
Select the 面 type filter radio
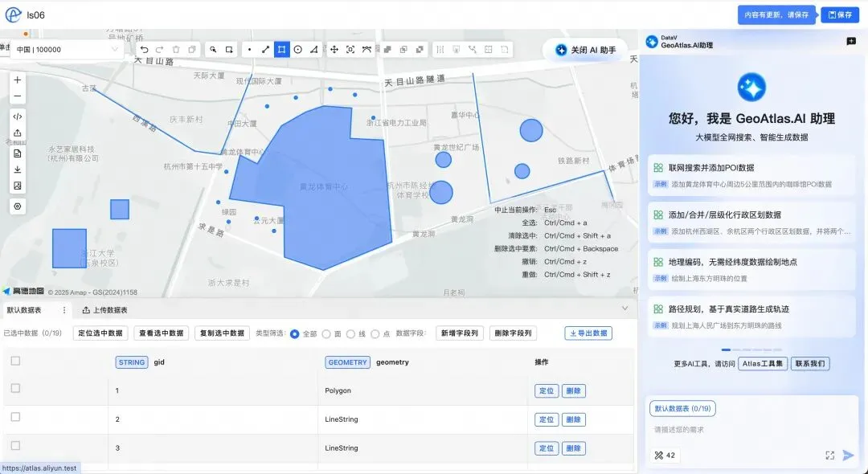click(326, 333)
